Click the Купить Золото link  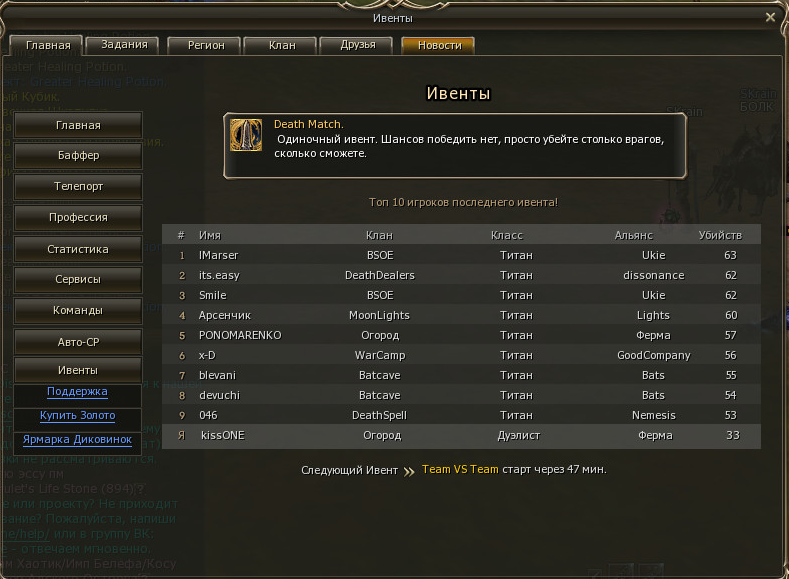point(77,416)
